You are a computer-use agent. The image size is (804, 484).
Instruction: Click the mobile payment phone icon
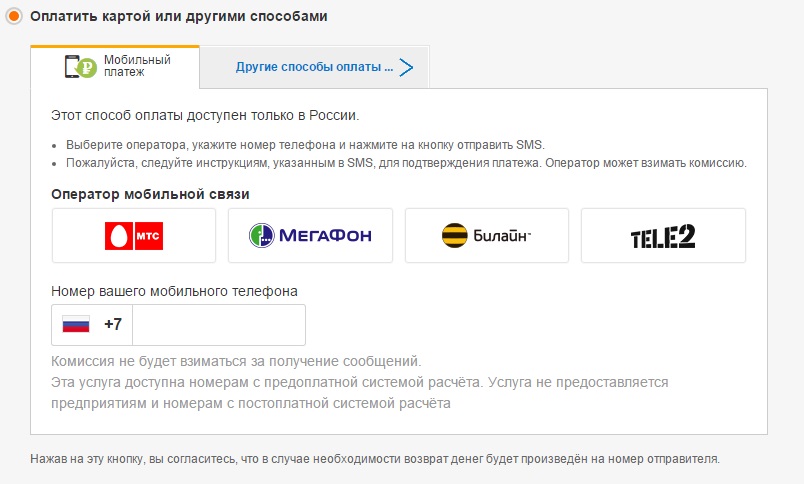[82, 66]
